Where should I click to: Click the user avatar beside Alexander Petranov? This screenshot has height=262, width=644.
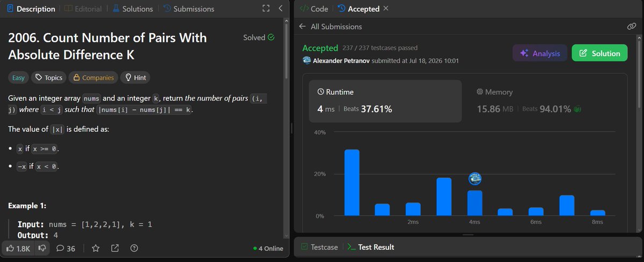point(307,61)
